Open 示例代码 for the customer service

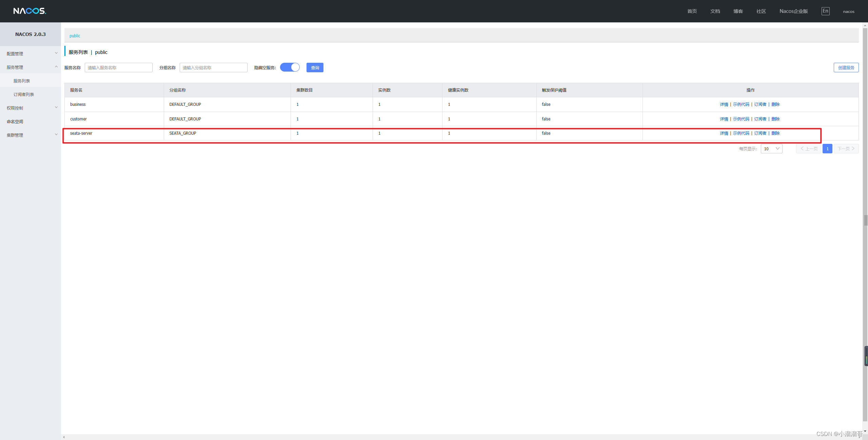(741, 119)
